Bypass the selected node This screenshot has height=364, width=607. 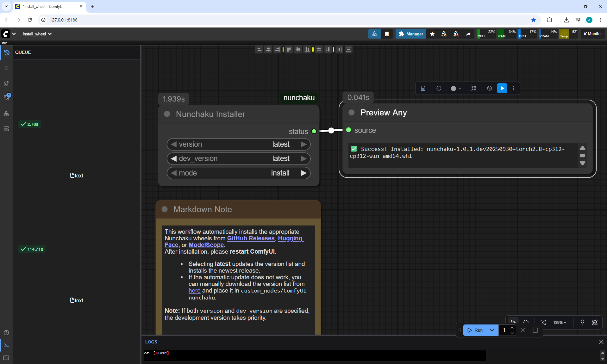(x=490, y=88)
